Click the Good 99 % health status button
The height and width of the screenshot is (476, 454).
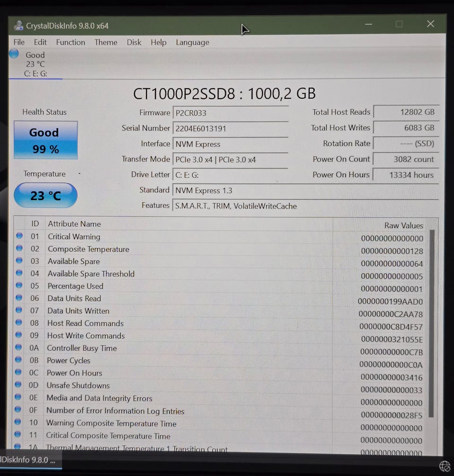point(45,140)
